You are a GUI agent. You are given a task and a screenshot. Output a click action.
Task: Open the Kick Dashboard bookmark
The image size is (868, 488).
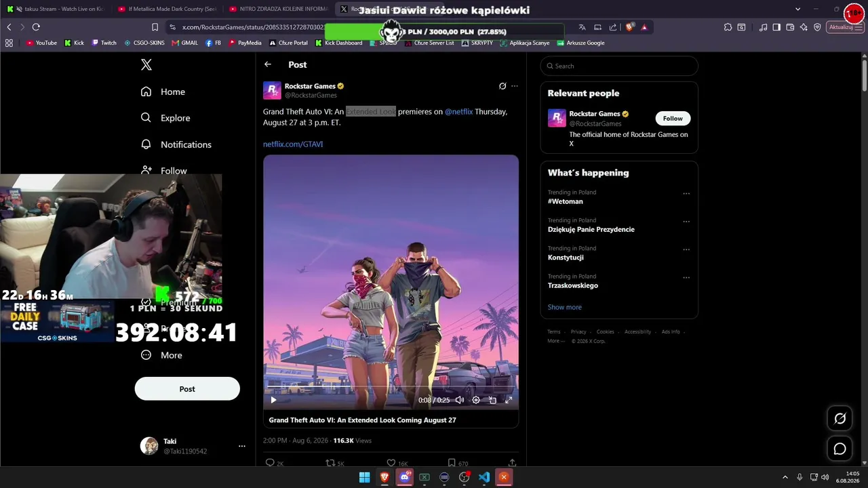[x=339, y=43]
